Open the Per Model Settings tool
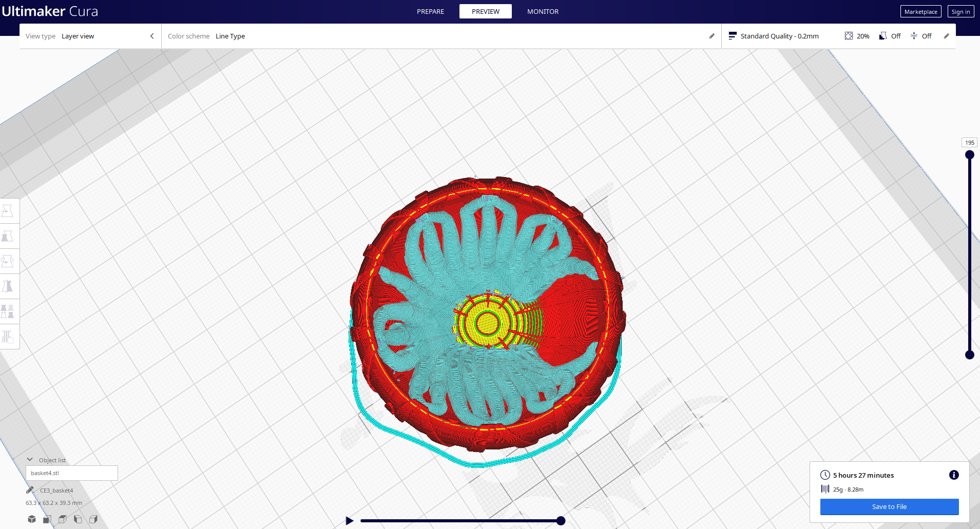 pos(8,311)
